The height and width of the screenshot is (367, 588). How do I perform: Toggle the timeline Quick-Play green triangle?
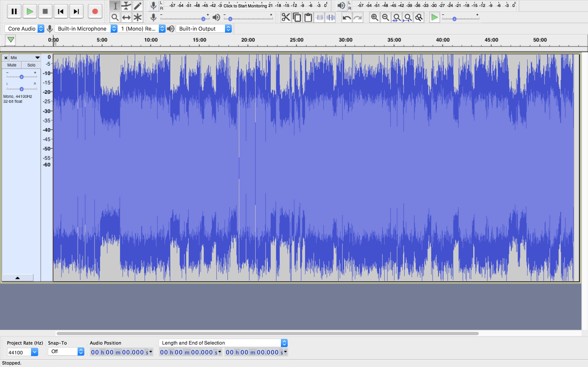[11, 40]
